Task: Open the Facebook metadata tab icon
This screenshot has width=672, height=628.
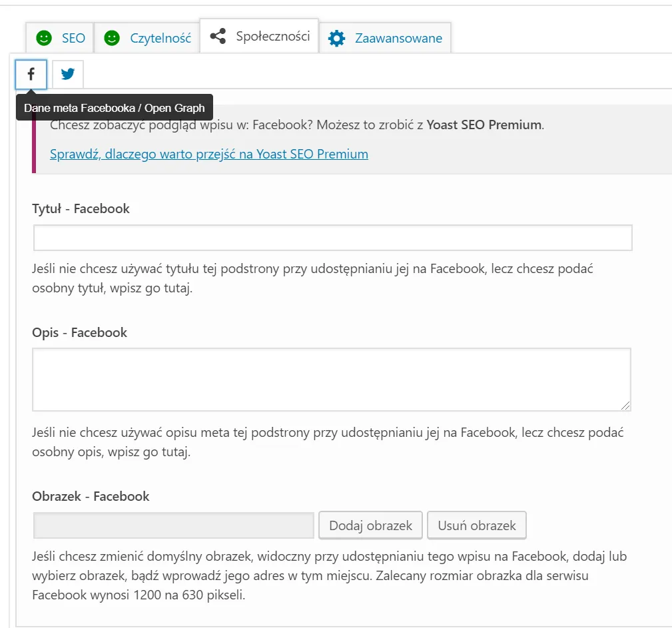Action: tap(31, 74)
